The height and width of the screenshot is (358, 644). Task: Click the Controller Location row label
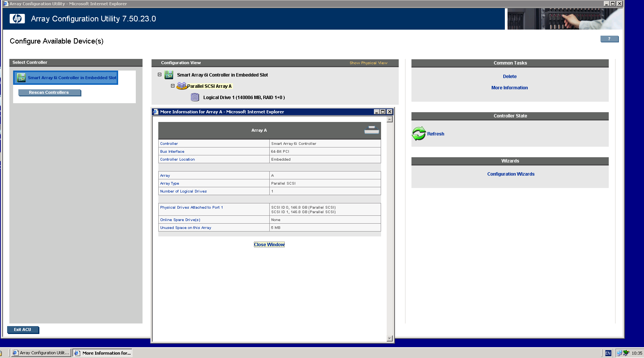[x=177, y=159]
